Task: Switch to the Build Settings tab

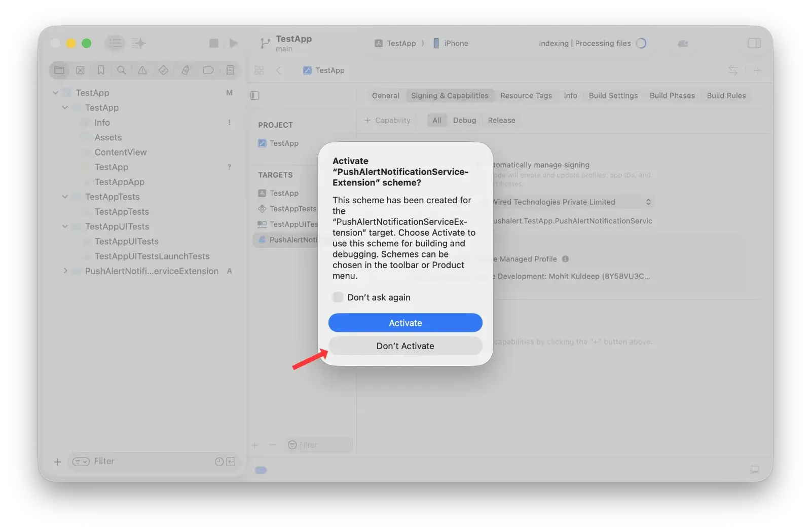Action: (613, 96)
